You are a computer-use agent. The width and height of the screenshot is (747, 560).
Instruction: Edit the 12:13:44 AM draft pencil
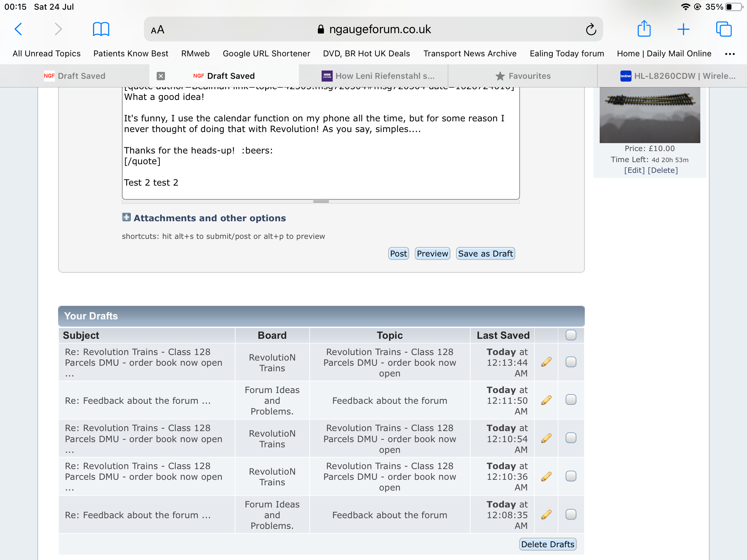pyautogui.click(x=546, y=362)
